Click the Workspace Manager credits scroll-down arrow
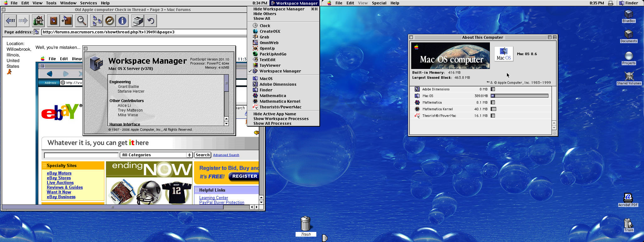 (x=226, y=124)
